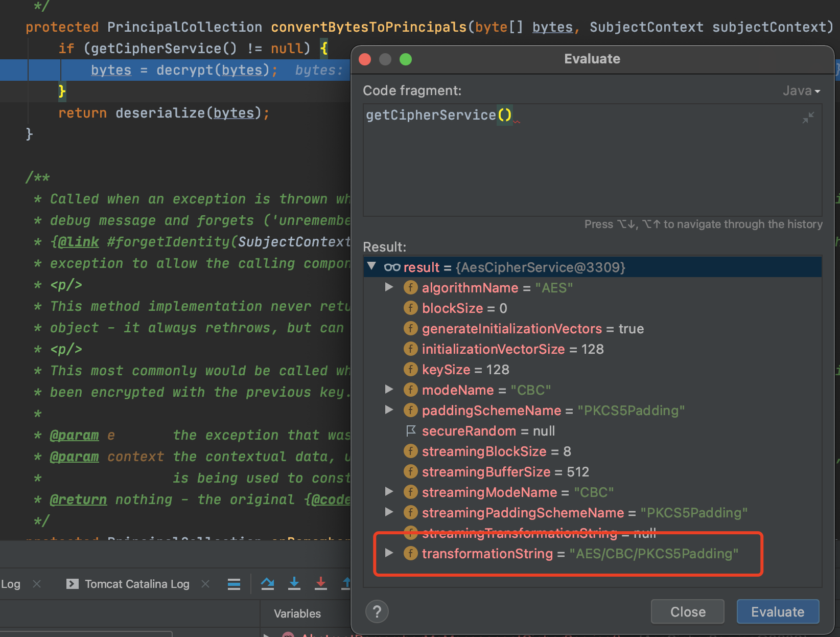
Task: Expand the streamingModeName field
Action: pyautogui.click(x=389, y=492)
